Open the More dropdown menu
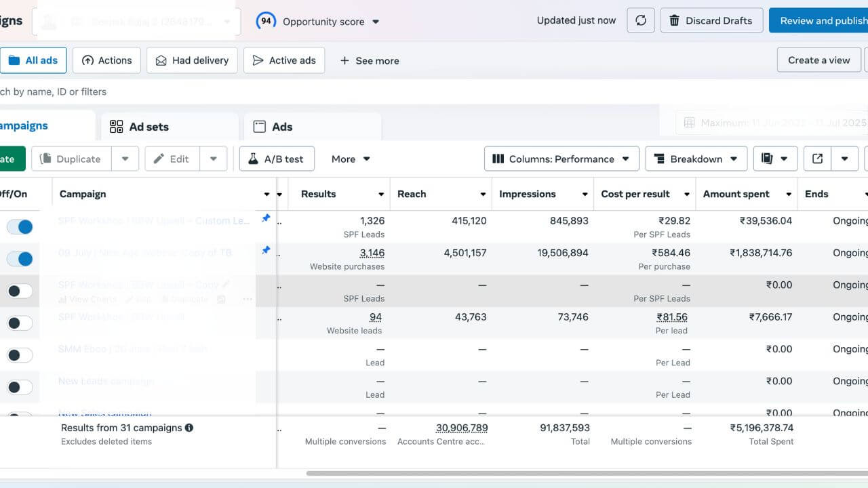 tap(351, 159)
